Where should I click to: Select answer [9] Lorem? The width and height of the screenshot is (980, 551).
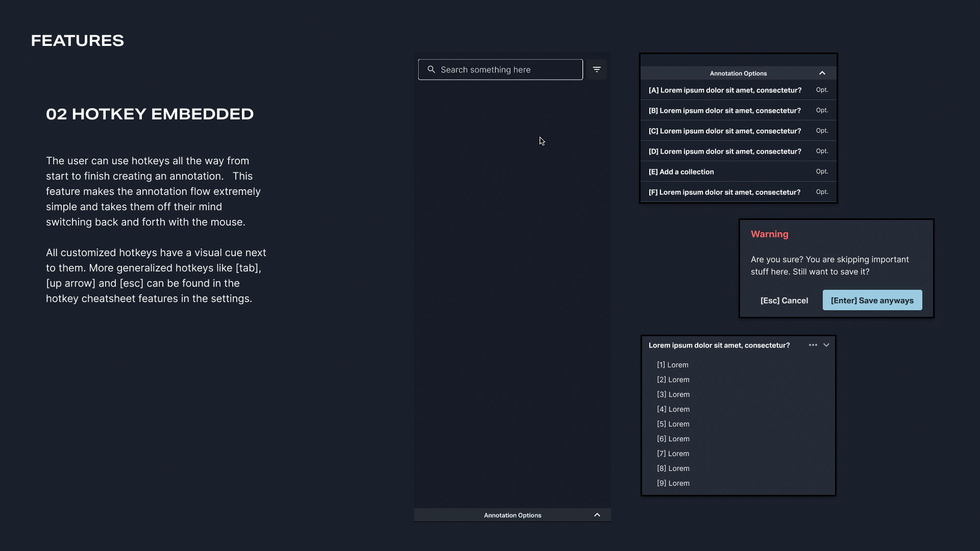(x=673, y=483)
